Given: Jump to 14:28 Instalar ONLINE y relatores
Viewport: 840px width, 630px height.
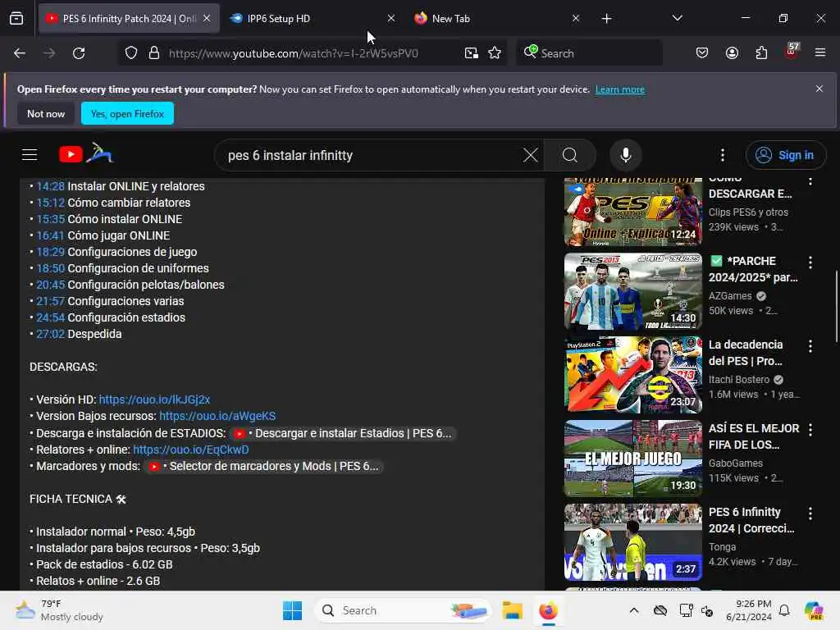Looking at the screenshot, I should coord(50,186).
